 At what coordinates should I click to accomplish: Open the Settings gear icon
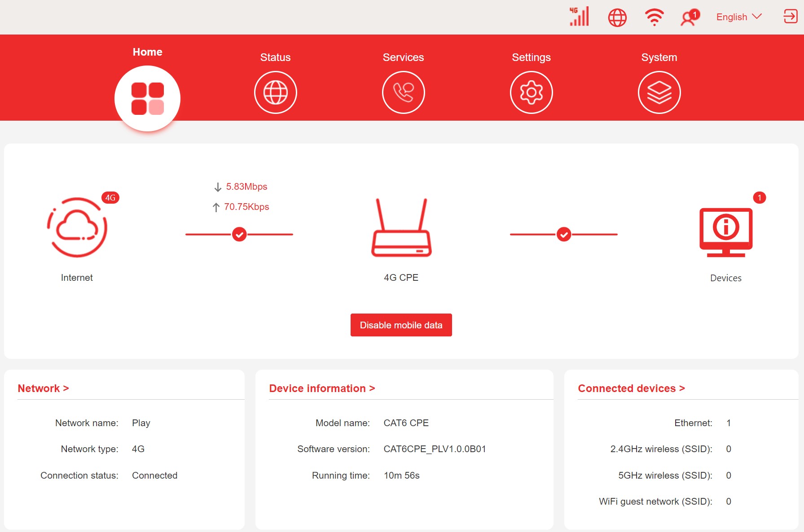tap(531, 92)
